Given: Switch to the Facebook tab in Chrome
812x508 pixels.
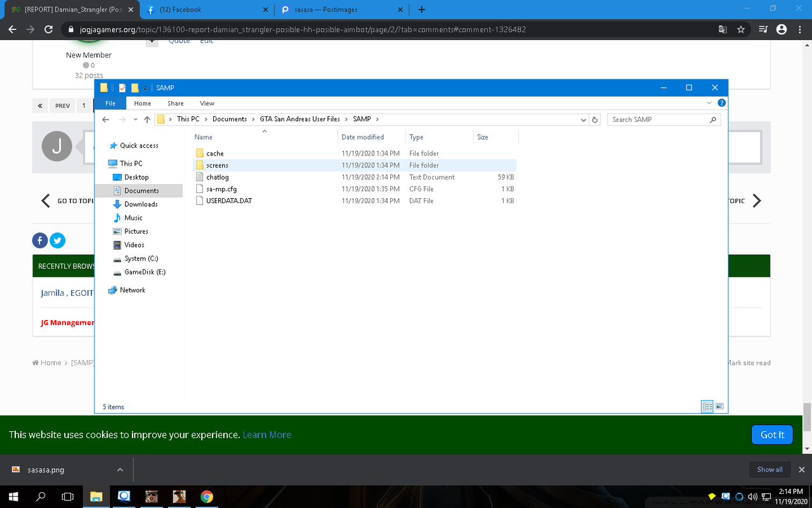Looking at the screenshot, I should click(x=206, y=10).
